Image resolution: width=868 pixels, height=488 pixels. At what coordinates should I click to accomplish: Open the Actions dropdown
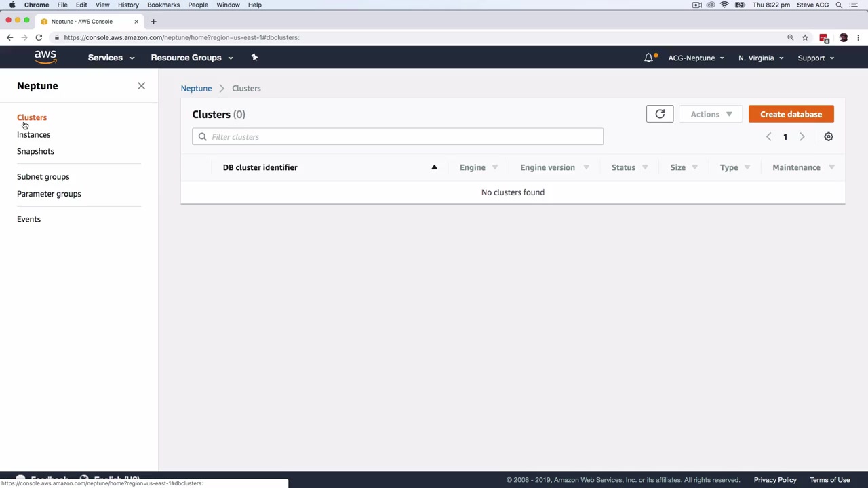tap(711, 114)
